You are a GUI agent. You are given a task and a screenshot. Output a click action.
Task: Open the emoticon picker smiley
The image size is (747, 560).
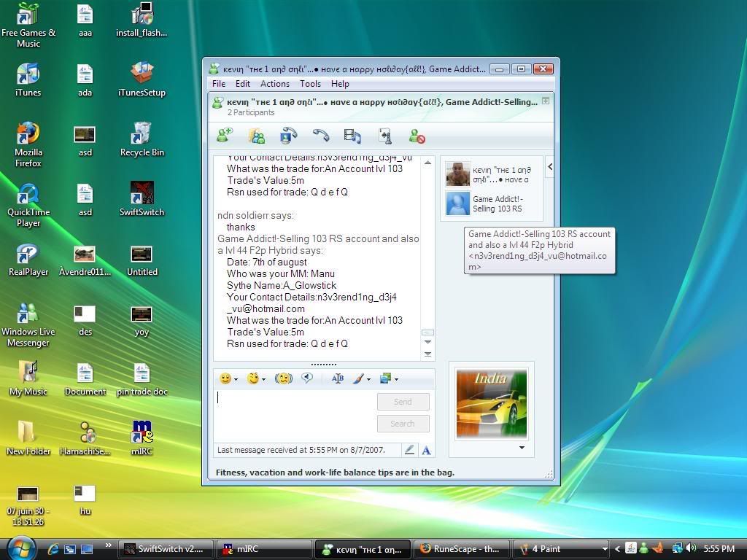click(225, 378)
